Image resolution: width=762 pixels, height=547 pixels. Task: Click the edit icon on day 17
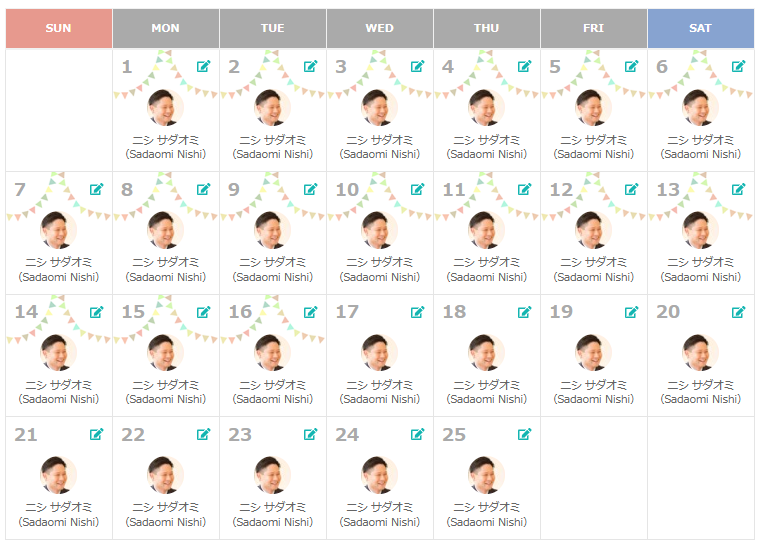[418, 312]
